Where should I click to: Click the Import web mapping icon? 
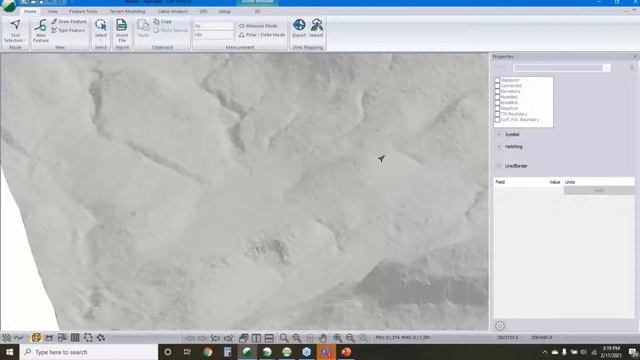pos(316,25)
